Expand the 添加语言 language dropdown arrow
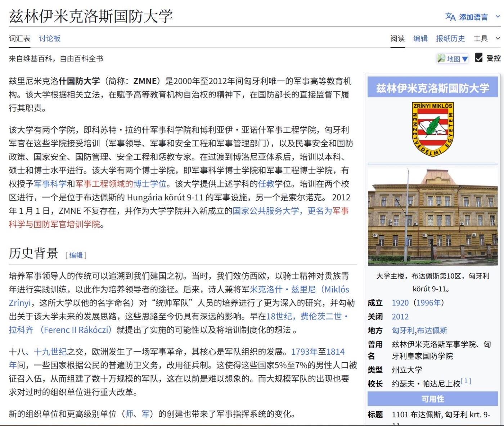The image size is (504, 426). [498, 17]
